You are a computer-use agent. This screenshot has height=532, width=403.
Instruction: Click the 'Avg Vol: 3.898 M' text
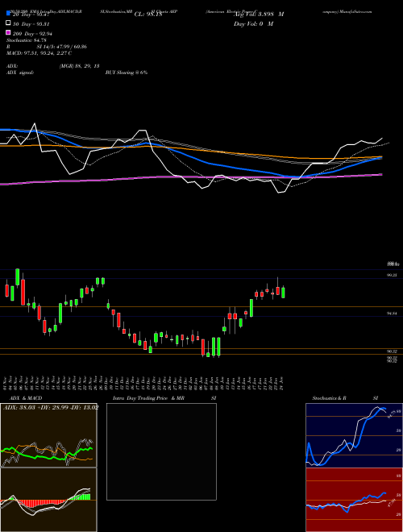point(259,15)
